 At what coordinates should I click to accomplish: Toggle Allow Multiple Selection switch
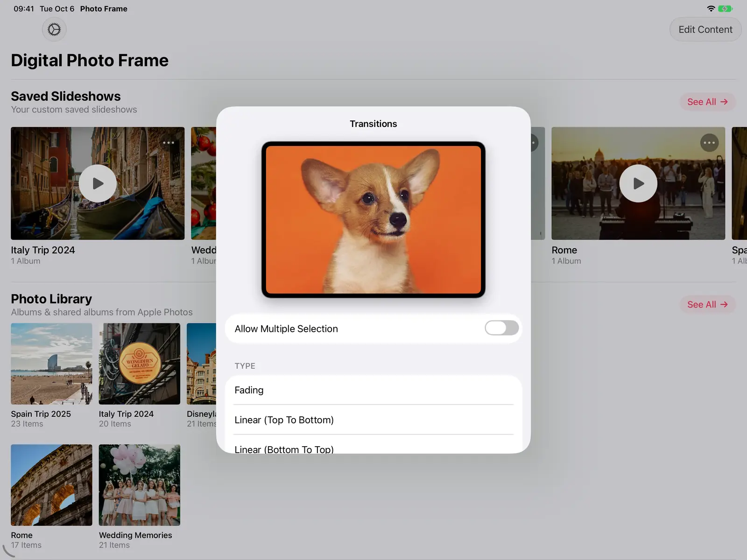pyautogui.click(x=501, y=328)
